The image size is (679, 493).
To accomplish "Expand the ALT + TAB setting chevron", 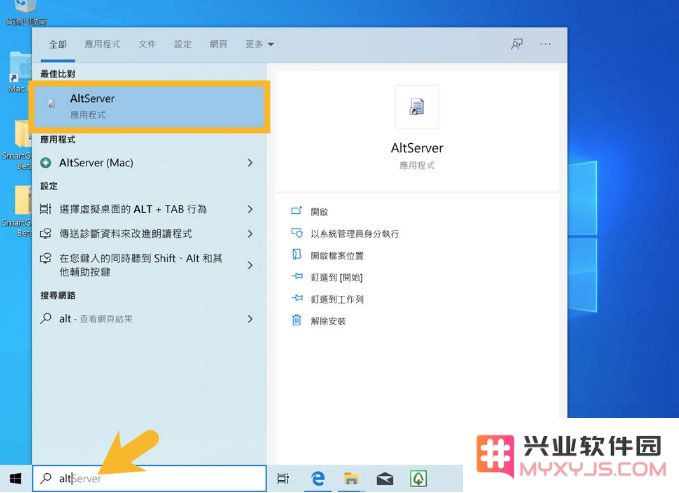I will click(x=250, y=209).
